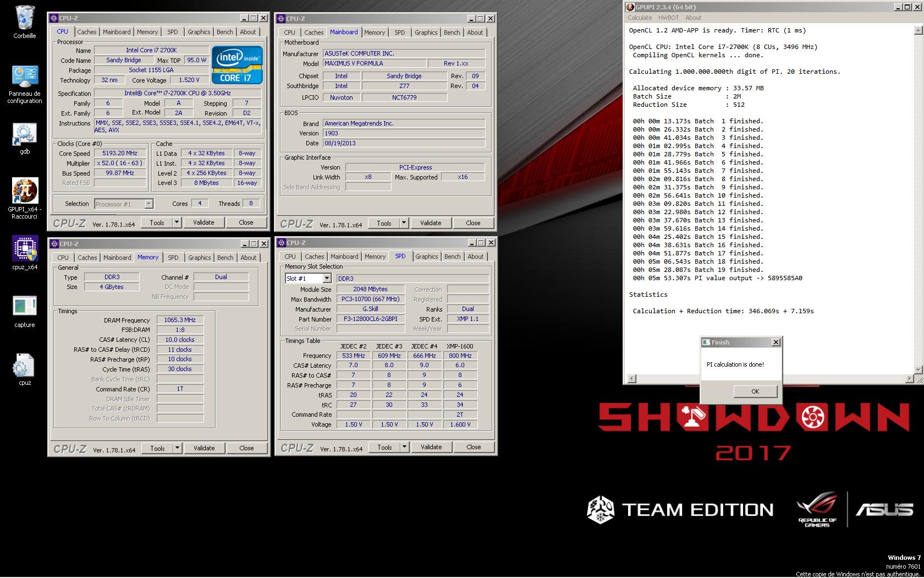Click CPU-Z title icon in SPD window
Screen dimensions: 924x578
pyautogui.click(x=281, y=243)
